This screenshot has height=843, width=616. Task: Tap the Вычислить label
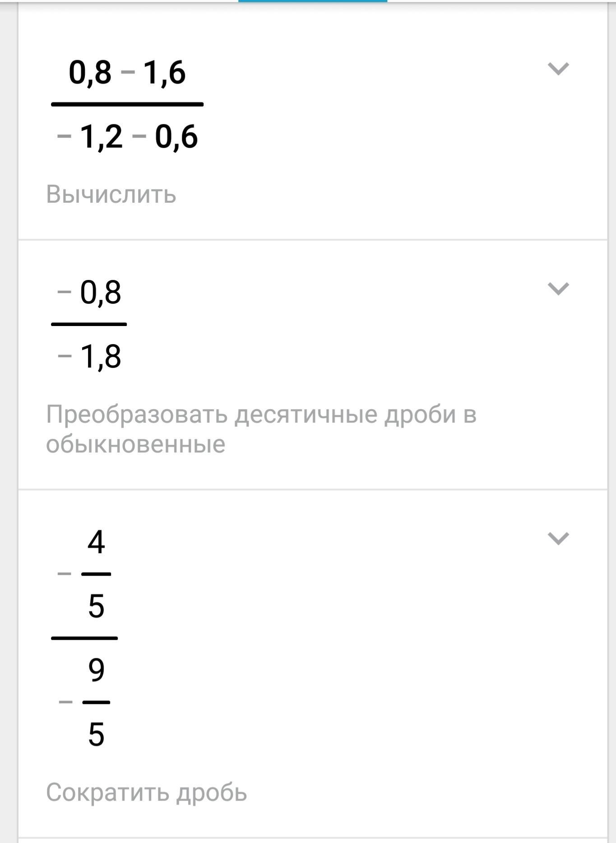pyautogui.click(x=111, y=194)
